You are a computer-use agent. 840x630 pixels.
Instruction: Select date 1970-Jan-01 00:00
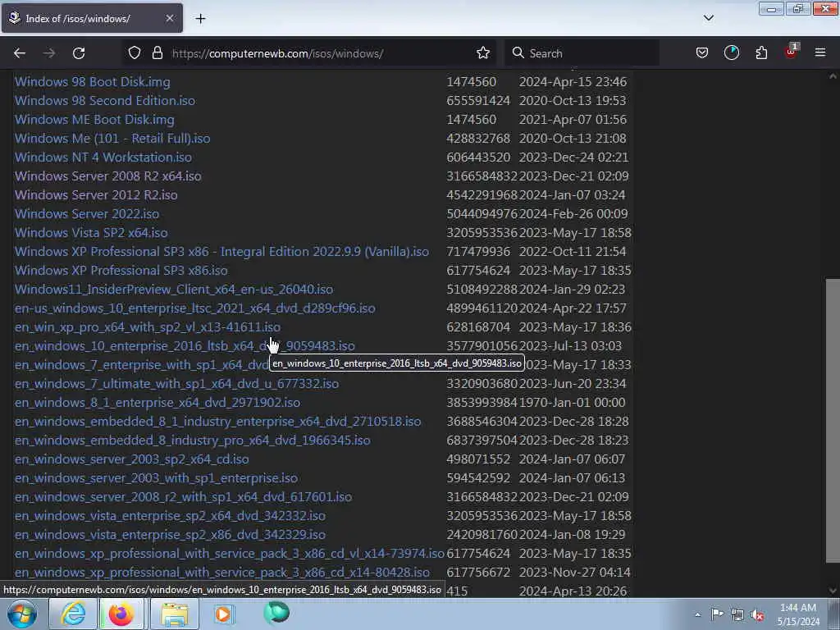pos(572,402)
